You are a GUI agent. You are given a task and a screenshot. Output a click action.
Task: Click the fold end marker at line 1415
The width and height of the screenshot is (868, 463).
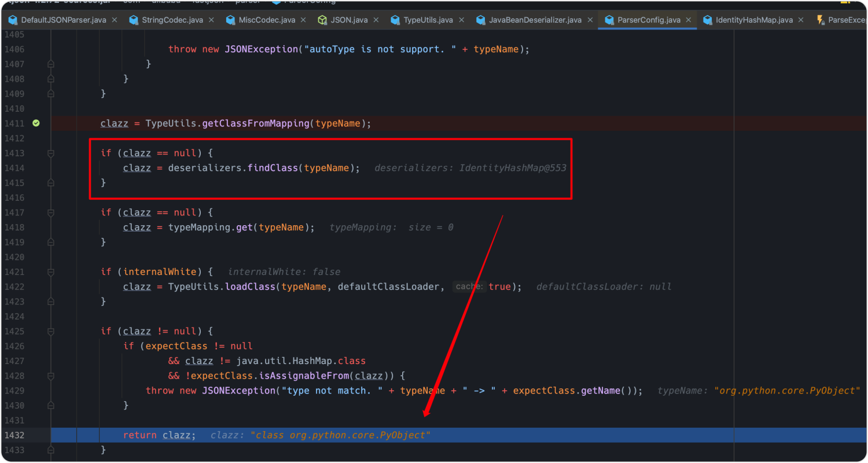(51, 183)
